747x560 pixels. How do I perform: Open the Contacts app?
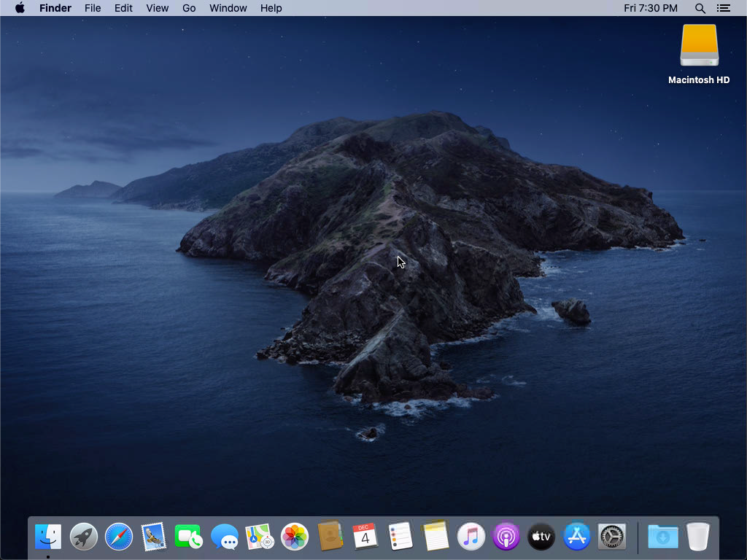(x=329, y=537)
